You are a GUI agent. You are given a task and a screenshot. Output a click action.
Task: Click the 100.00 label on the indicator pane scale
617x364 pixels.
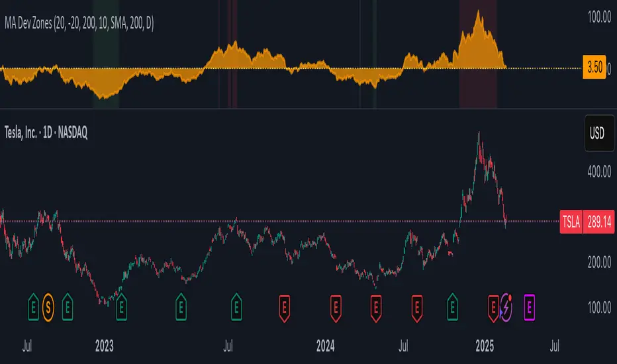click(x=599, y=17)
